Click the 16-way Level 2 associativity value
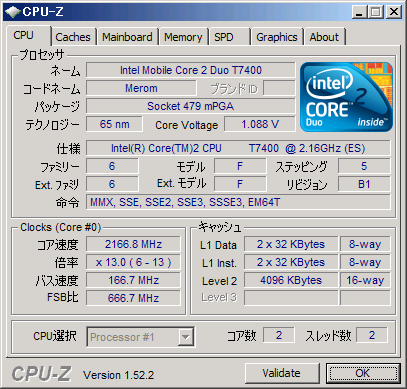407x389 pixels. (x=365, y=280)
